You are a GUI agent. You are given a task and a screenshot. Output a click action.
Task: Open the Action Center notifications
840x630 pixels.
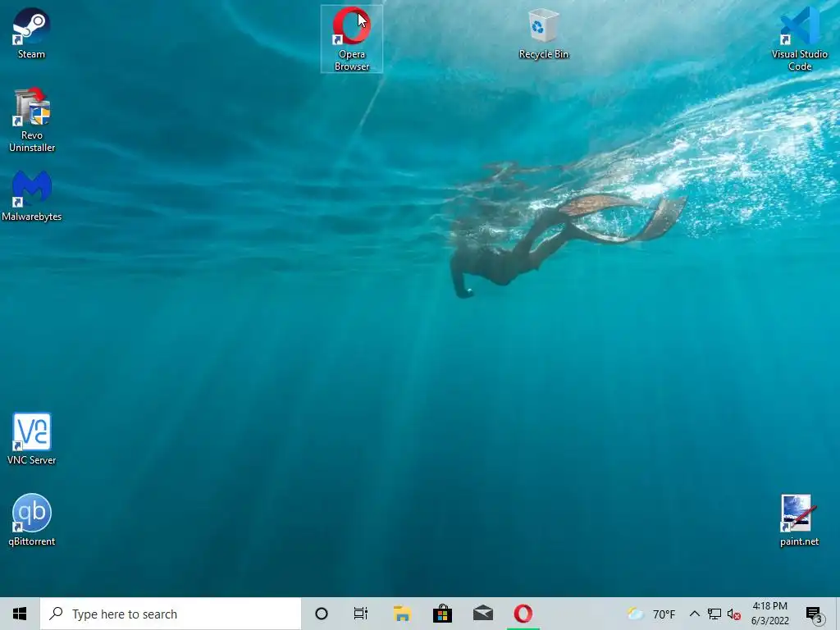coord(815,614)
